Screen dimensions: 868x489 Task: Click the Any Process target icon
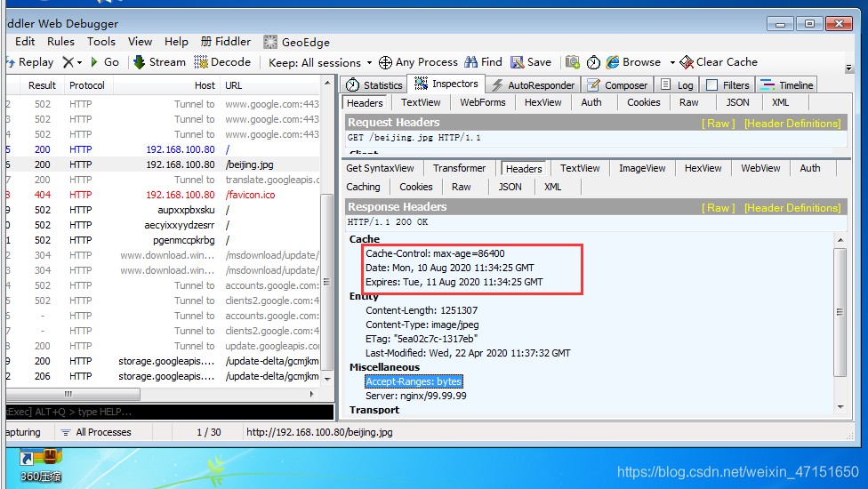[x=385, y=62]
